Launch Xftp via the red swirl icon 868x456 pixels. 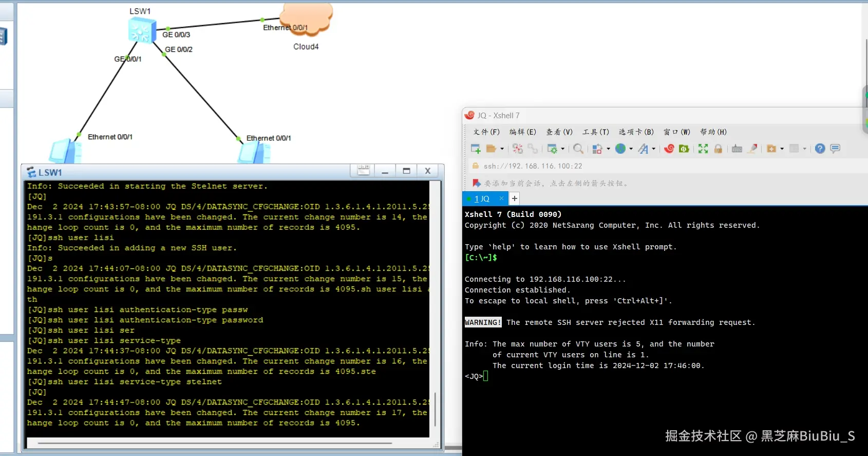point(669,149)
